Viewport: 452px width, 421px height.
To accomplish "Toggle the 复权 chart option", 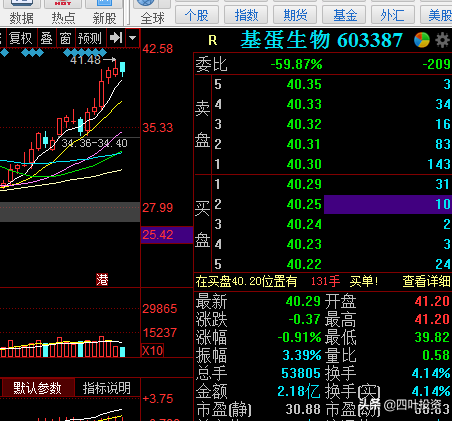I will [x=21, y=38].
